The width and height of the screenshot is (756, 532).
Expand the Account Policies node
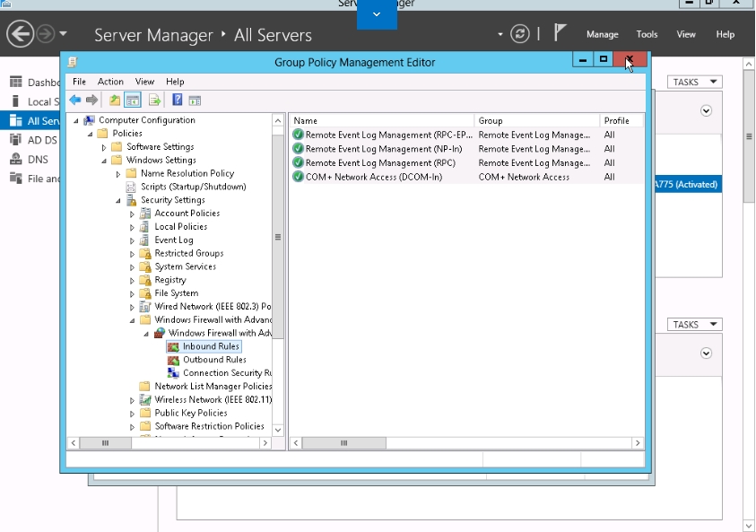coord(133,214)
